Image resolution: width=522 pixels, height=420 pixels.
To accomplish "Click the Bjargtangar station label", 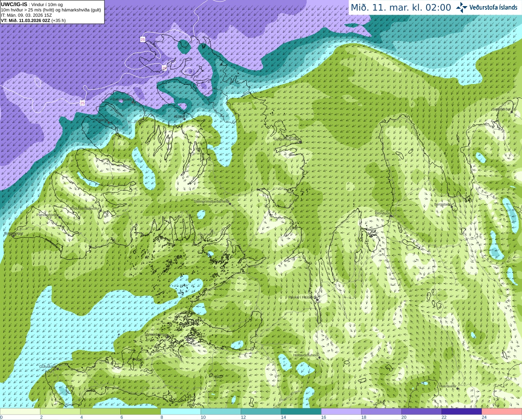I will click(x=13, y=234).
